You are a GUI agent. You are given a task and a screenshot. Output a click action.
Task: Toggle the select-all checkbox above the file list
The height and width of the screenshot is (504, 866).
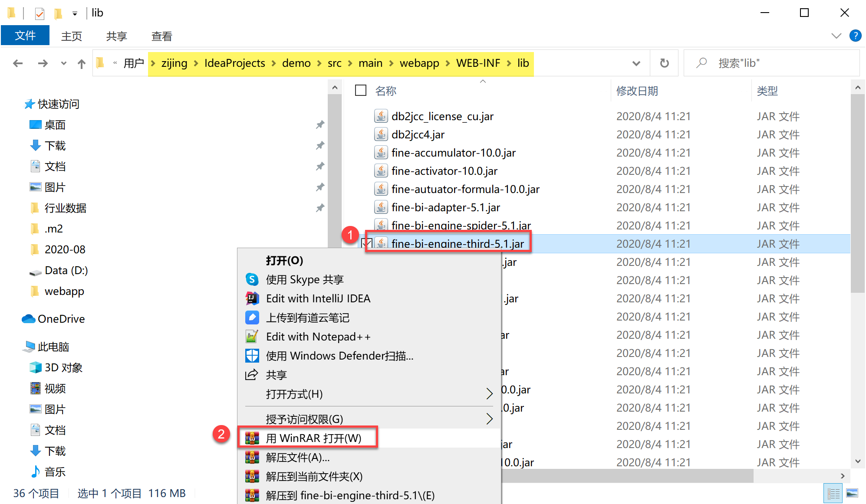click(x=361, y=90)
